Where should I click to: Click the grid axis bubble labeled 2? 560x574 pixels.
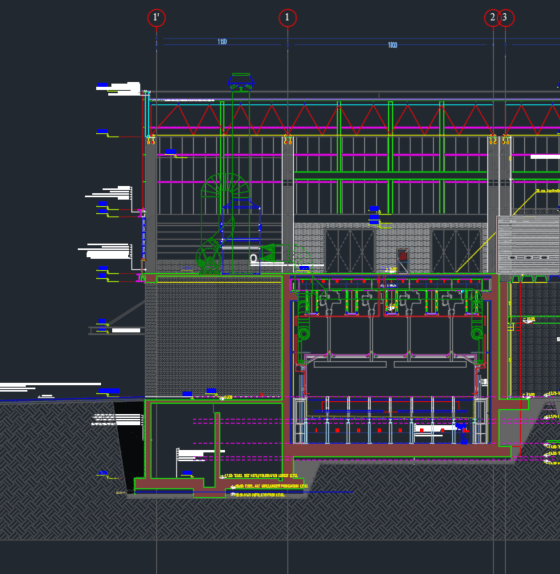click(x=492, y=18)
